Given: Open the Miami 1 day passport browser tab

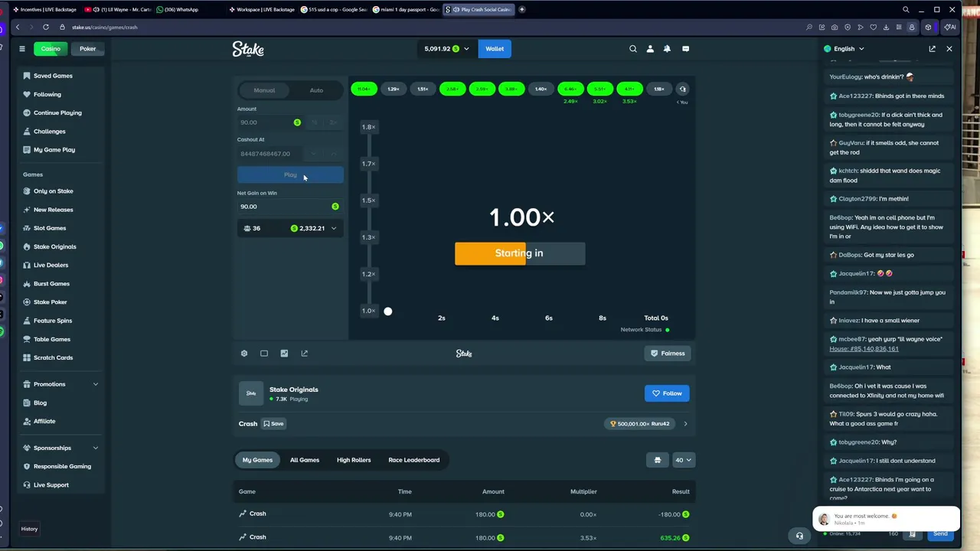Looking at the screenshot, I should click(x=406, y=10).
